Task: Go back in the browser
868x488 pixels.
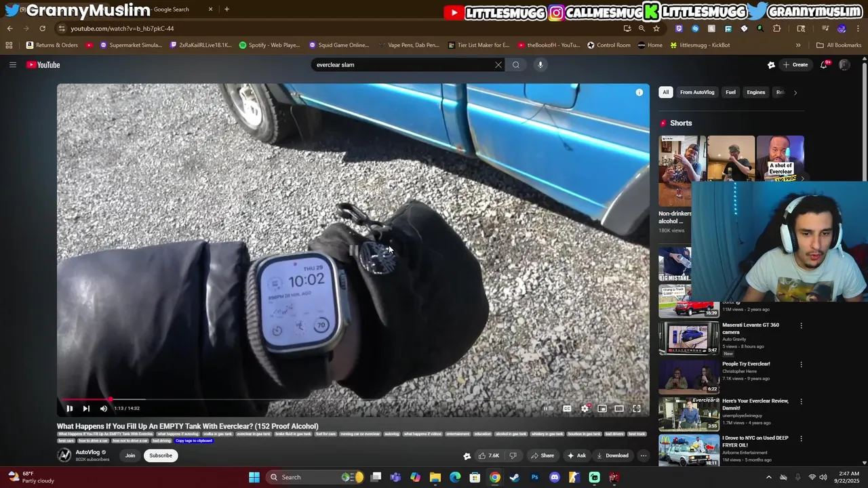Action: (9, 28)
